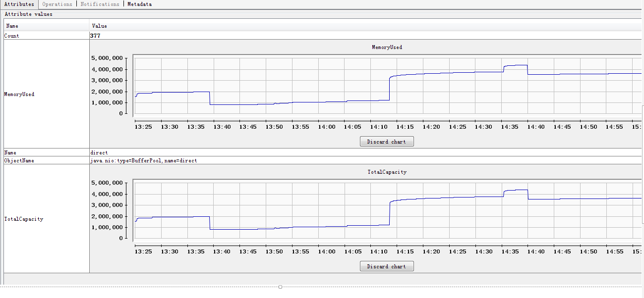
Task: Discard the MemoryUsed chart
Action: [387, 142]
